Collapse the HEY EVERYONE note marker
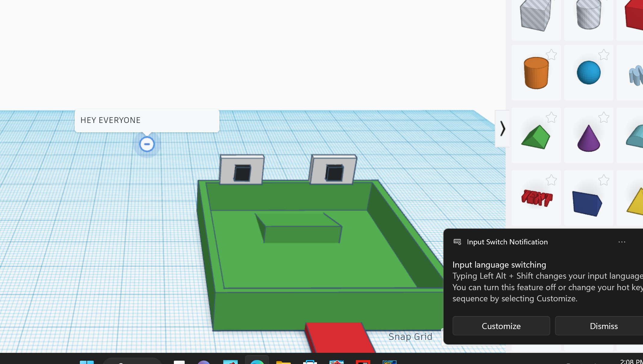Image resolution: width=643 pixels, height=364 pixels. [x=147, y=144]
